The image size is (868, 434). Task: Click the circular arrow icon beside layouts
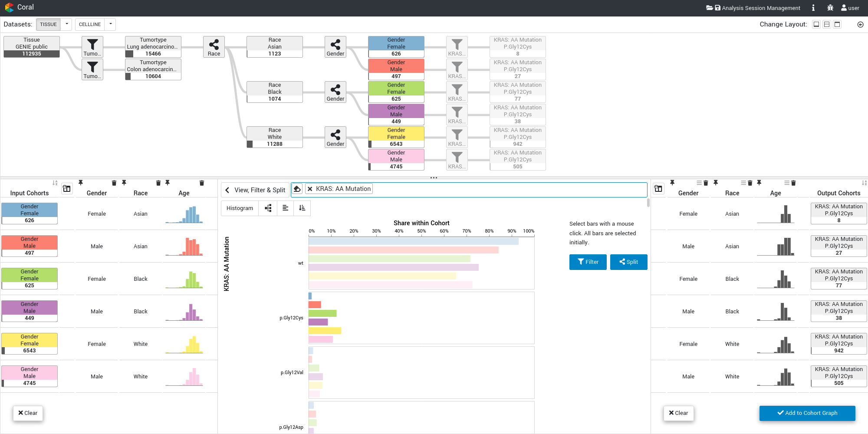point(860,24)
